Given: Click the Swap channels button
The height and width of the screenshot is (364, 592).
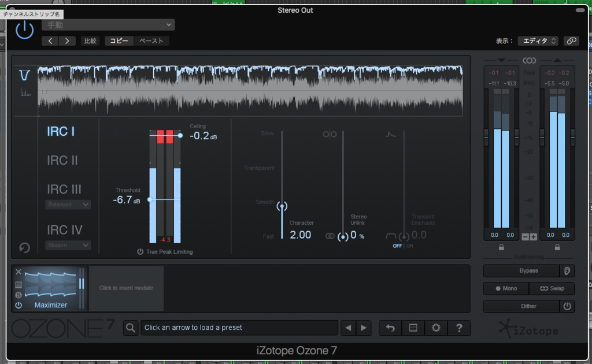Looking at the screenshot, I should pos(552,288).
